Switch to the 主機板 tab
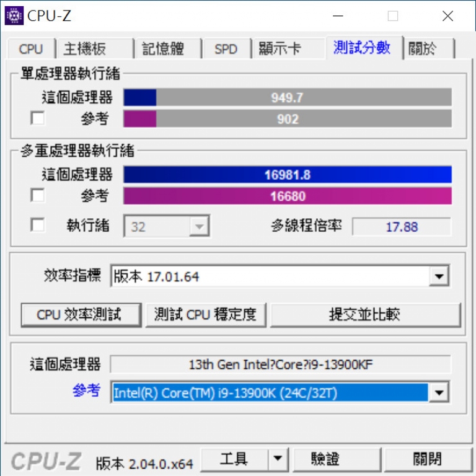 click(95, 48)
